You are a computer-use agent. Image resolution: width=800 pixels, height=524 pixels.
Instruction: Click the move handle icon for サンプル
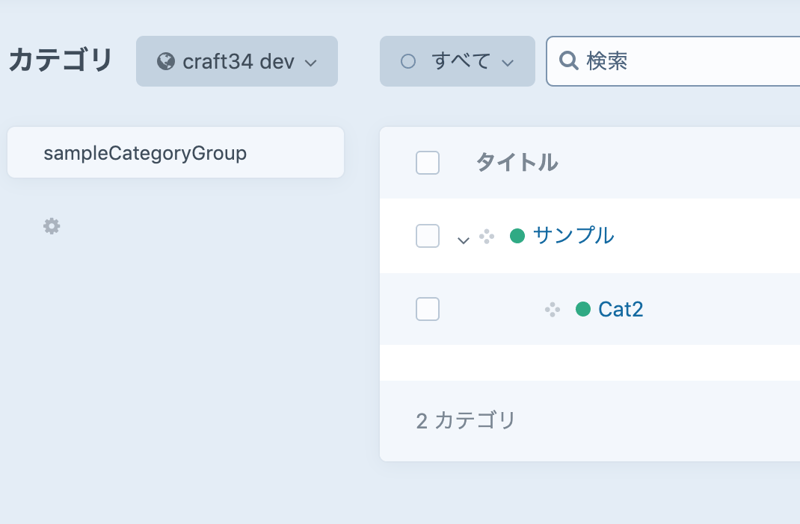click(x=486, y=237)
